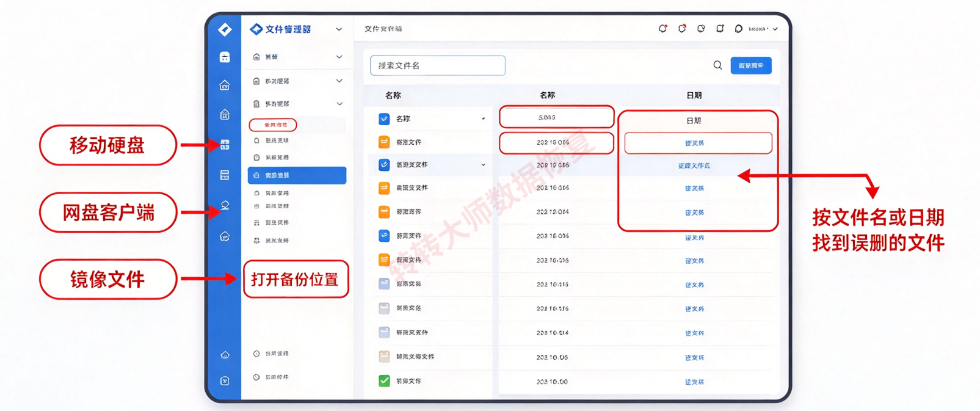Image resolution: width=980 pixels, height=411 pixels.
Task: Open the person icon in the left blue rail
Action: coord(225,206)
